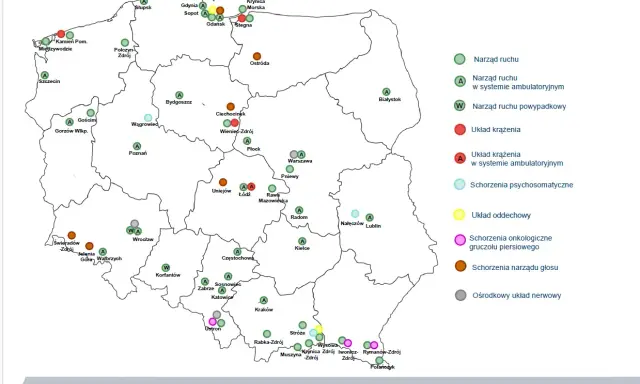The width and height of the screenshot is (640, 384).
Task: Click the green Narząd ruchu legend circle
Action: pos(460,59)
